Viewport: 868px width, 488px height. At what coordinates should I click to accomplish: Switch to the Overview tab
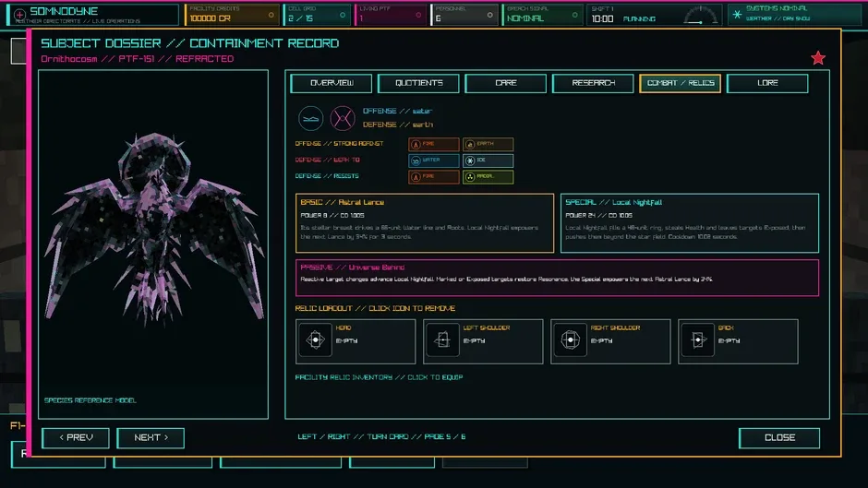pos(331,83)
